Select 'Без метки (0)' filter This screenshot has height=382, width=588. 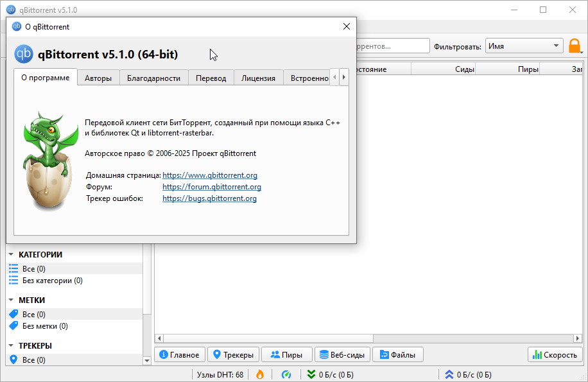tap(74, 326)
